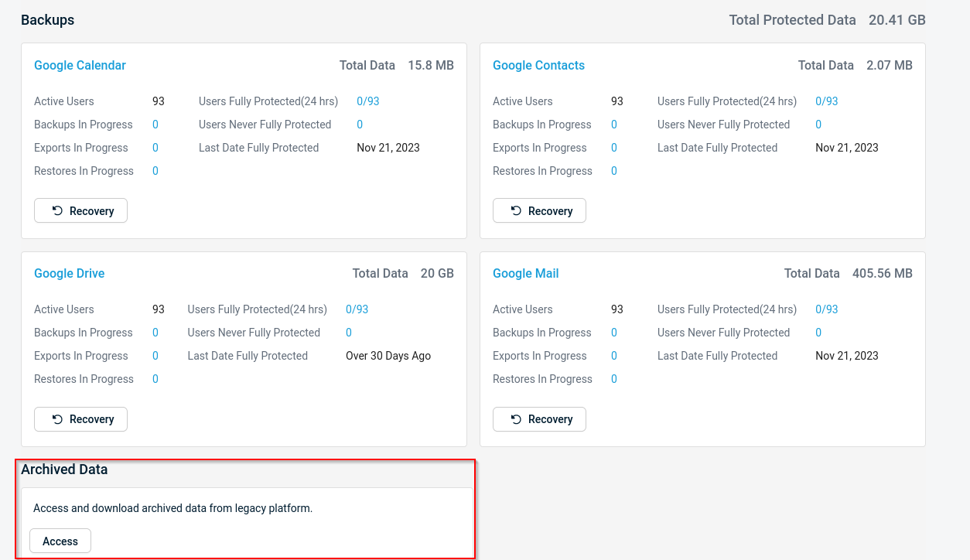Open the Google Contacts backup link
The height and width of the screenshot is (560, 970).
(538, 66)
